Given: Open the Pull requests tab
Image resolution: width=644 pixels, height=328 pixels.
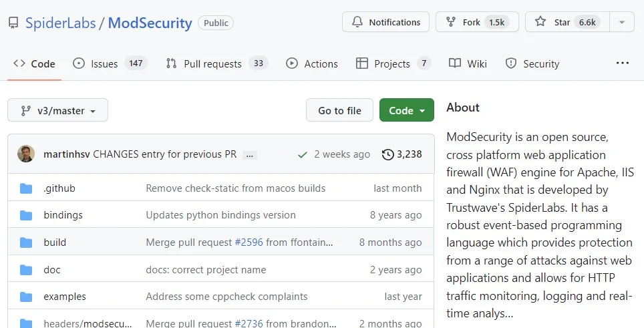Looking at the screenshot, I should (217, 63).
